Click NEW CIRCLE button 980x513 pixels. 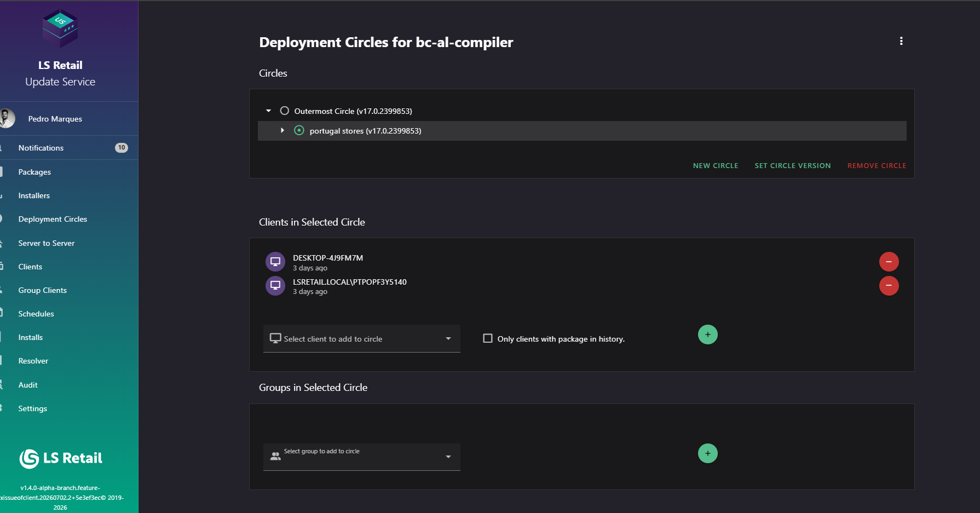(x=716, y=165)
